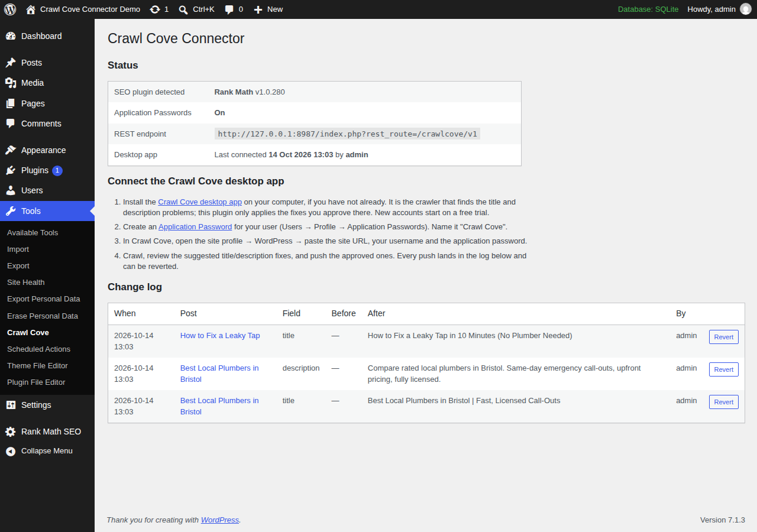
Task: Open How to Fix a Leaky Tap post
Action: (220, 336)
